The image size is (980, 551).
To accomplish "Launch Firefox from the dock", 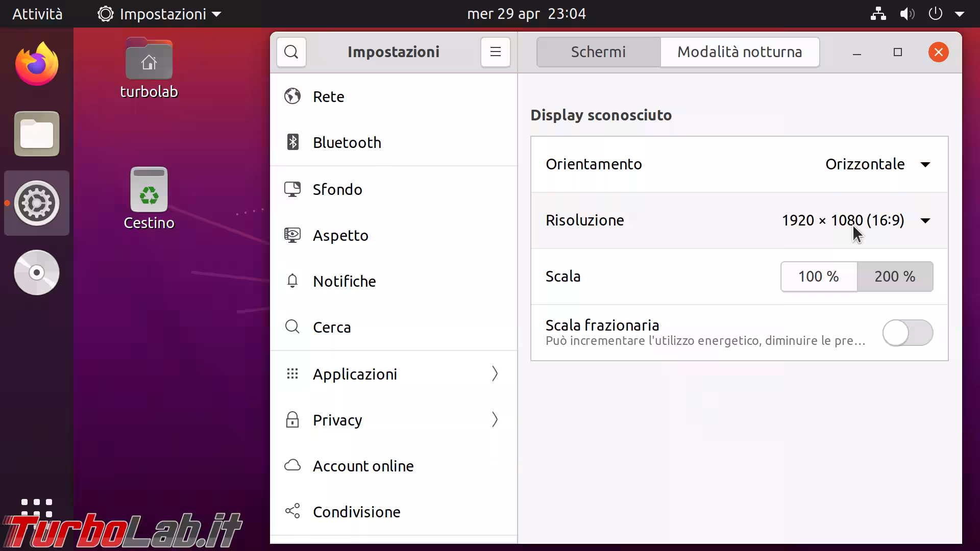I will click(x=37, y=64).
